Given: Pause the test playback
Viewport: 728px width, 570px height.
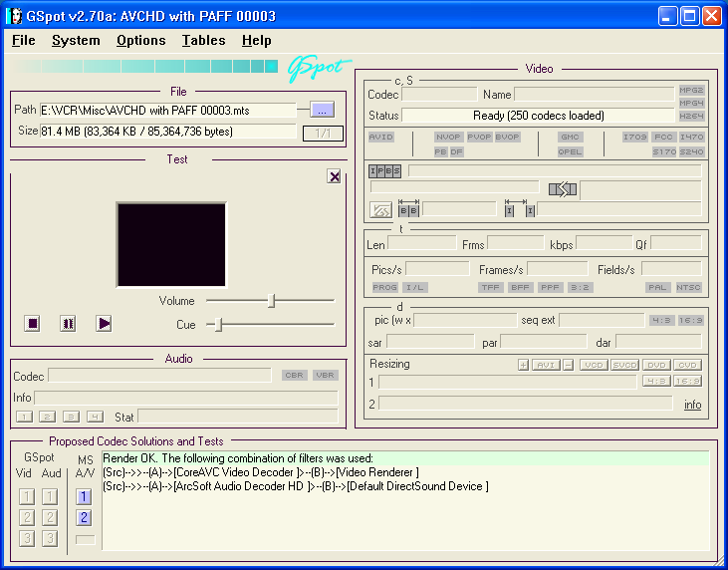Looking at the screenshot, I should pyautogui.click(x=68, y=323).
